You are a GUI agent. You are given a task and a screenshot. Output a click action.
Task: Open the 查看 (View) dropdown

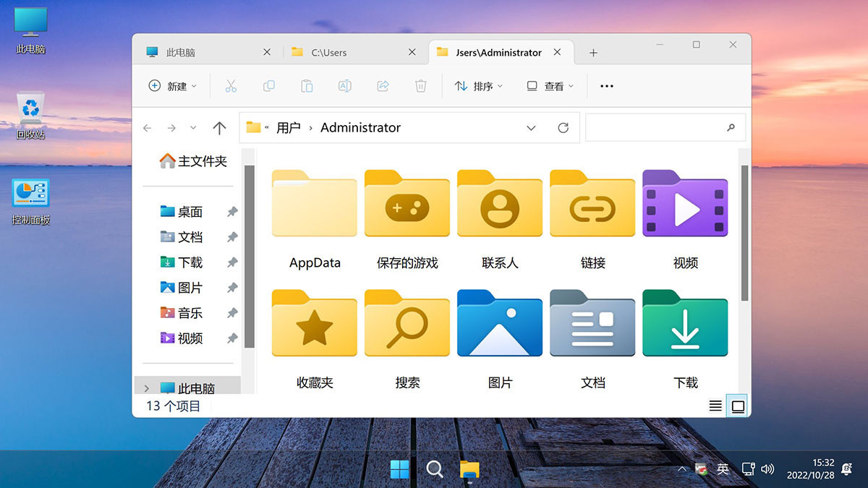pyautogui.click(x=550, y=85)
